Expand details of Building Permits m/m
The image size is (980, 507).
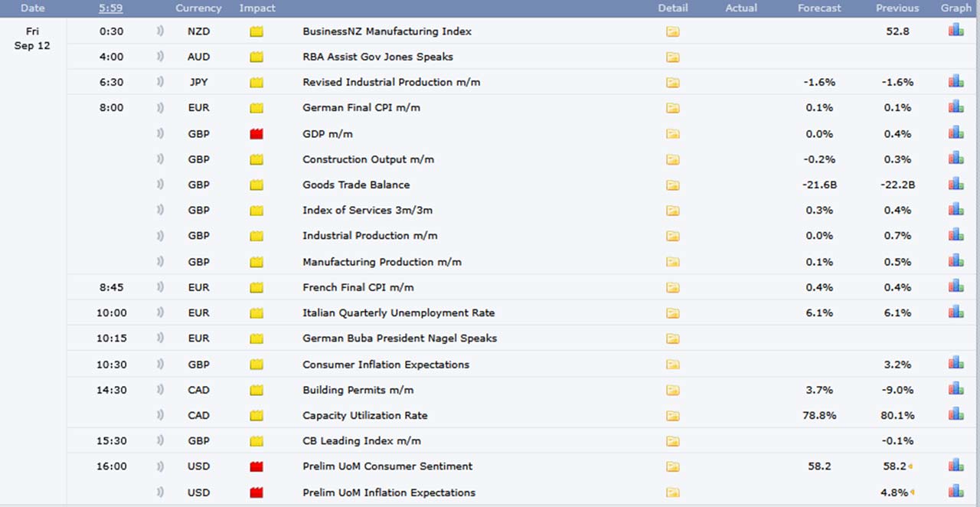tap(672, 390)
